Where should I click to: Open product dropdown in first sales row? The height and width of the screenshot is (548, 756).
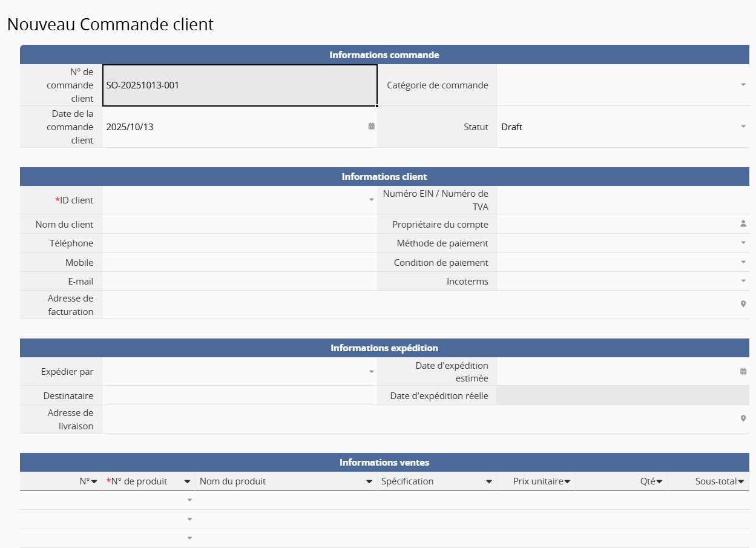(189, 500)
